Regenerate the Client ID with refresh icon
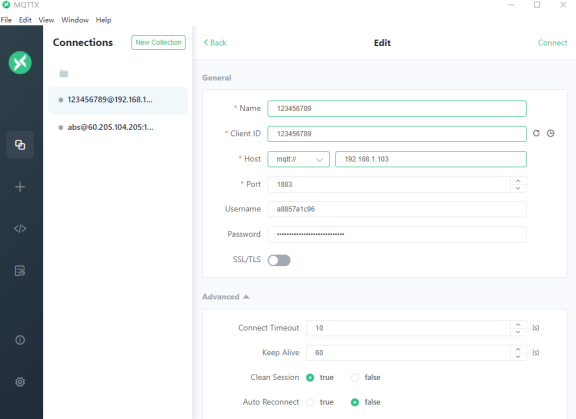 (x=536, y=133)
